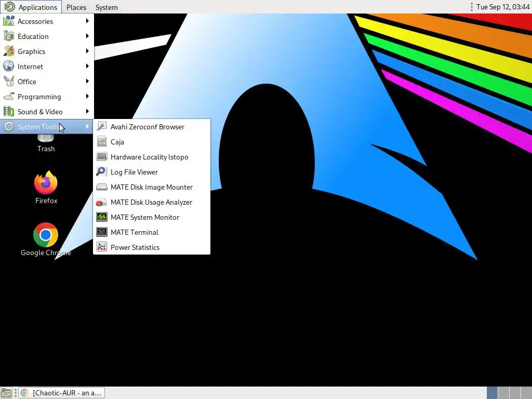Click the arrow next to Graphics

pos(87,51)
